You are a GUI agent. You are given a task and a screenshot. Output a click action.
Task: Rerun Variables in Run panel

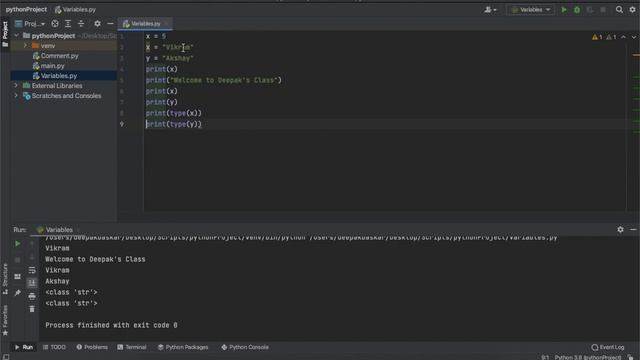[18, 244]
